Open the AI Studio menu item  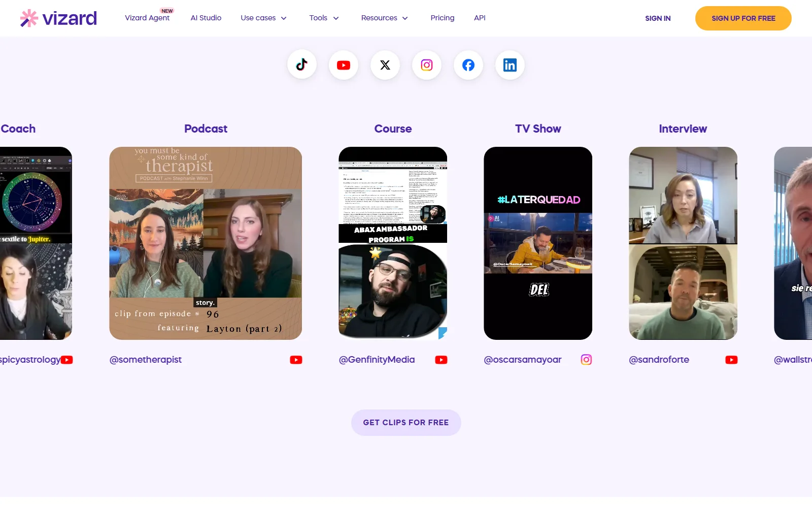tap(206, 18)
